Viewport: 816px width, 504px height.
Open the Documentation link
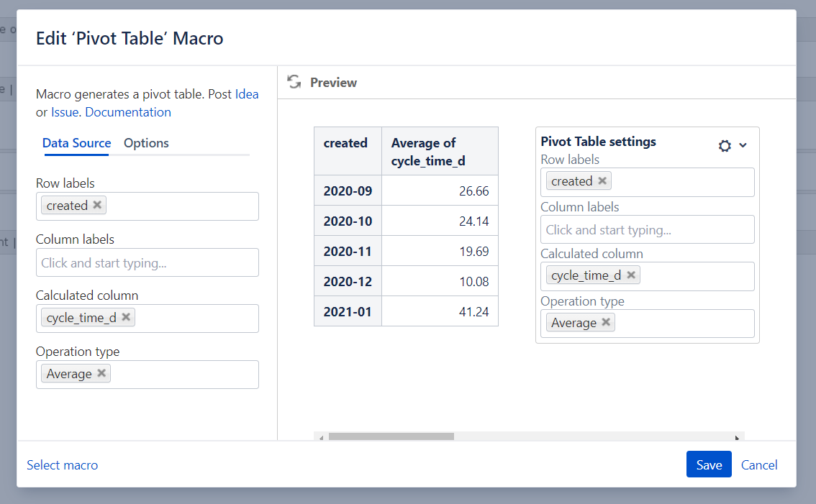pyautogui.click(x=128, y=112)
